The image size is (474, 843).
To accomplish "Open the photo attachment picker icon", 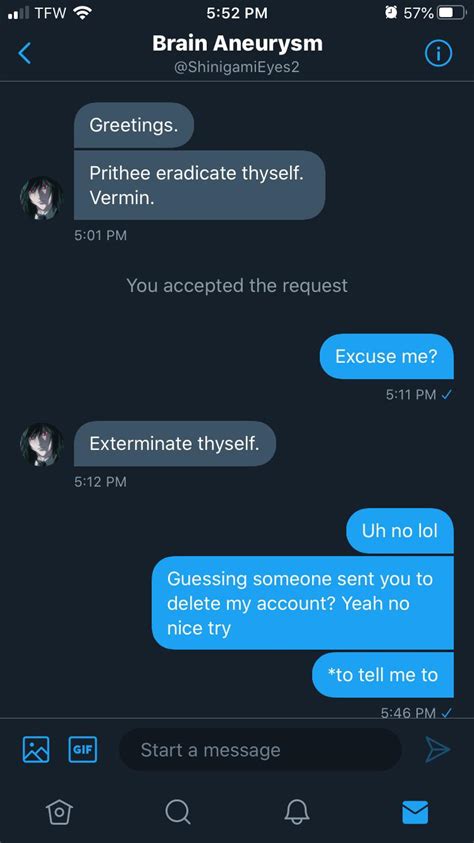I will click(36, 749).
